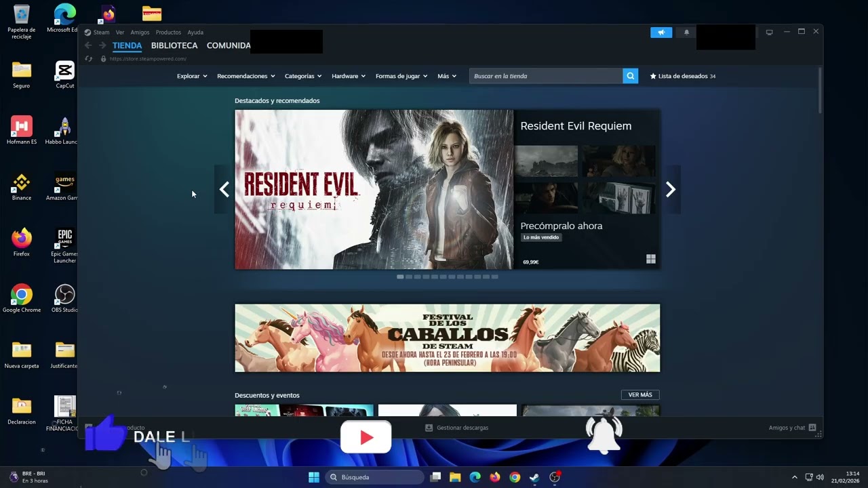
Task: Expand the Recomendaciones dropdown
Action: pos(245,76)
